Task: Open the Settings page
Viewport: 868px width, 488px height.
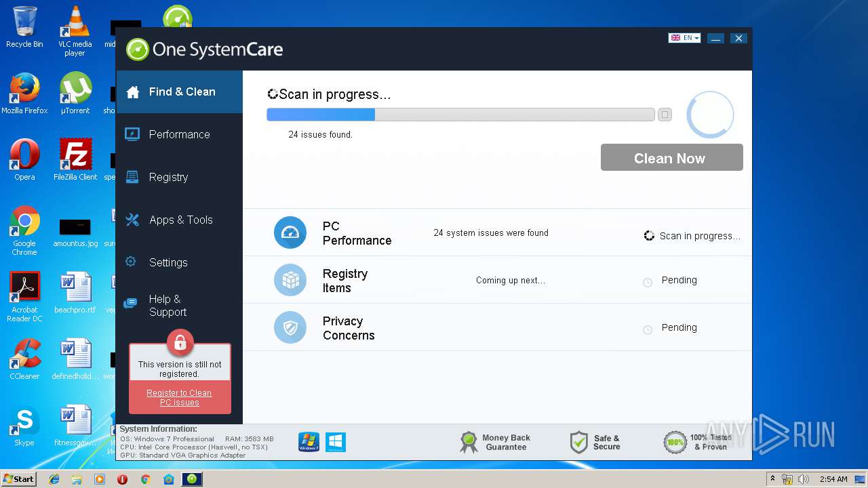Action: (179, 262)
